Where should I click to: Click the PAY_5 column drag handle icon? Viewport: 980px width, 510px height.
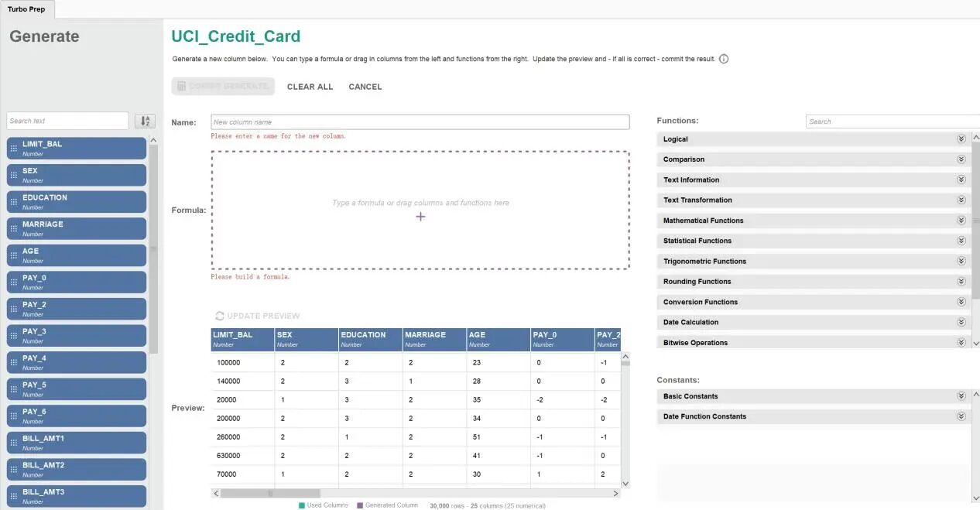[x=13, y=389]
